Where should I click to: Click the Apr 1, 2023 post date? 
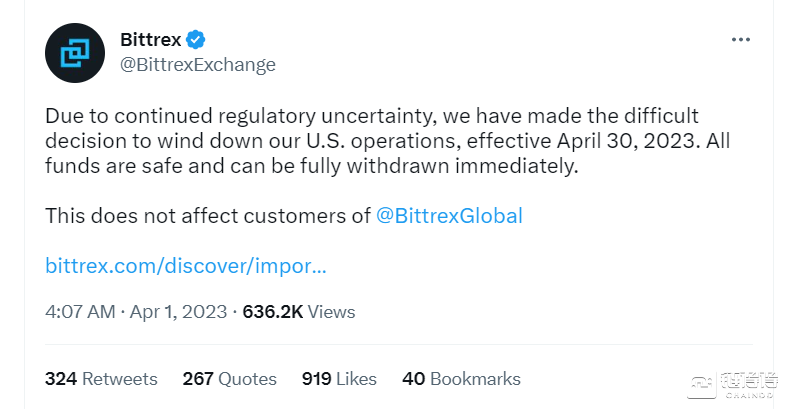click(179, 312)
